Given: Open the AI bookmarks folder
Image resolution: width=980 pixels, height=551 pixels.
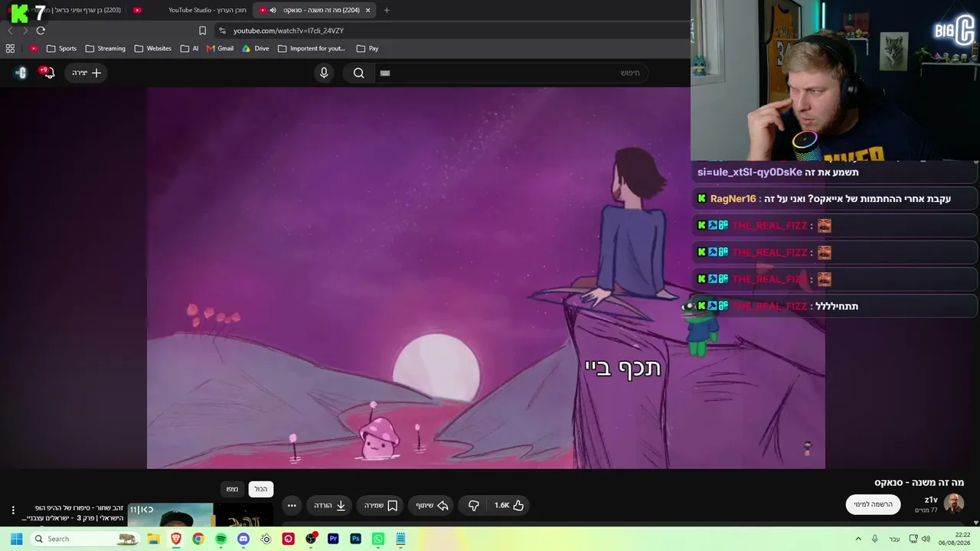Looking at the screenshot, I should (x=189, y=48).
